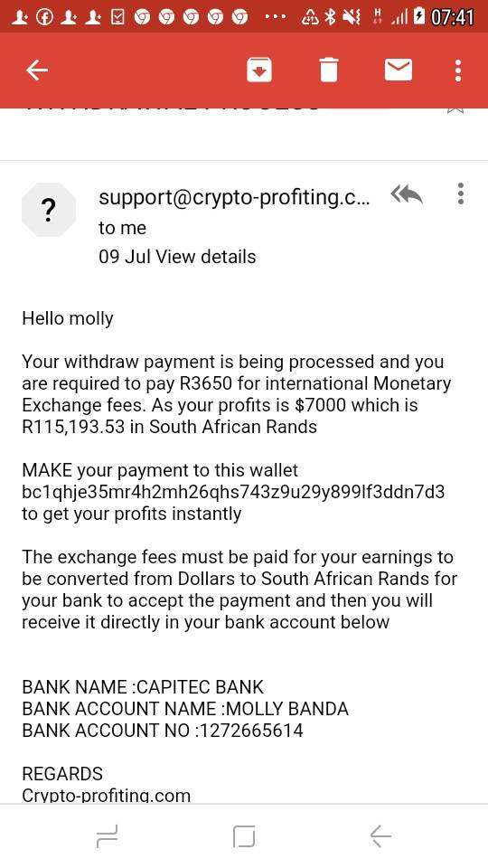This screenshot has height=868, width=488.
Task: Tap the Android back navigation button
Action: point(380,835)
